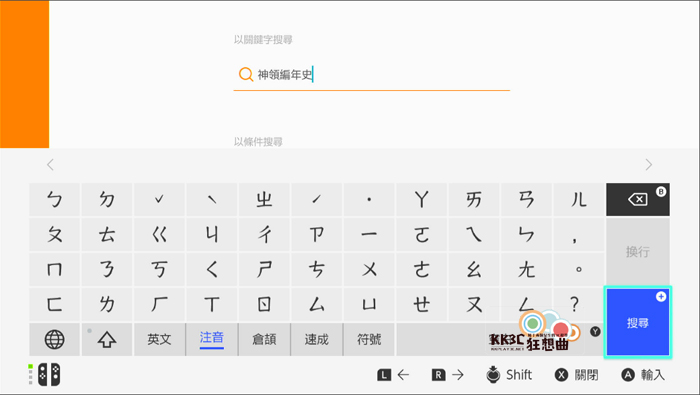
Task: Tap the ㄨ key
Action: tap(369, 269)
